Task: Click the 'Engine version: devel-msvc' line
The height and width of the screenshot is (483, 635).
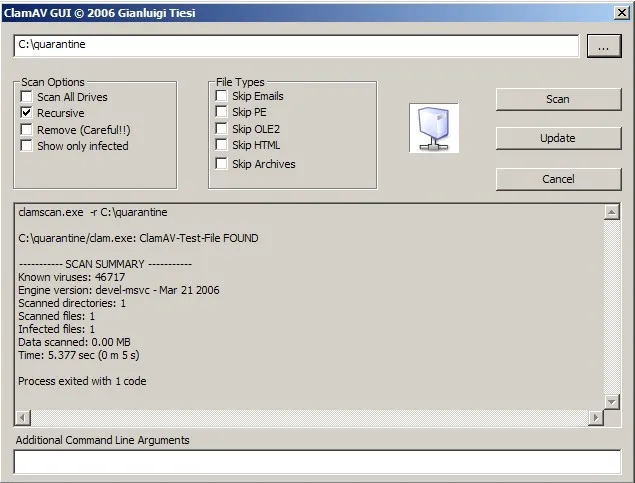Action: tap(119, 290)
